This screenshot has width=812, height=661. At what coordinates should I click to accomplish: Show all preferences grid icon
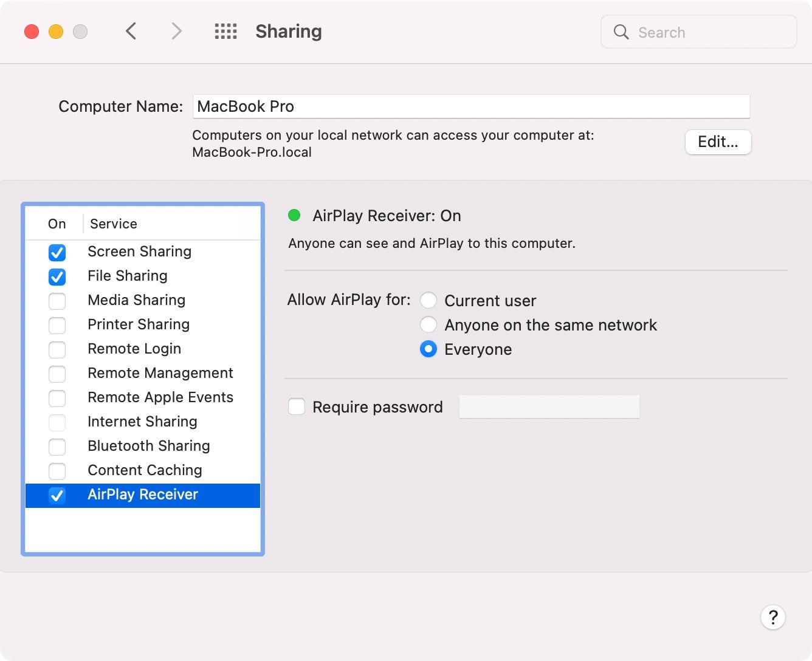tap(225, 31)
